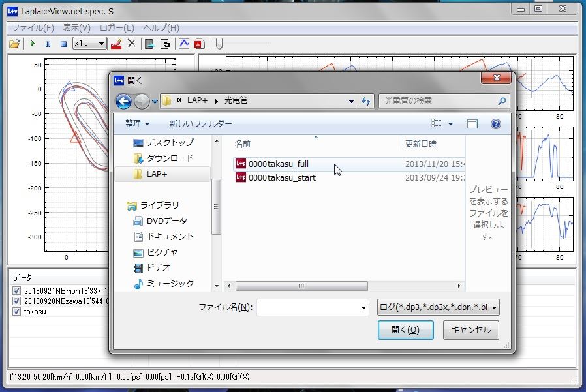The width and height of the screenshot is (586, 392).
Task: Click the black X delete icon
Action: [132, 43]
